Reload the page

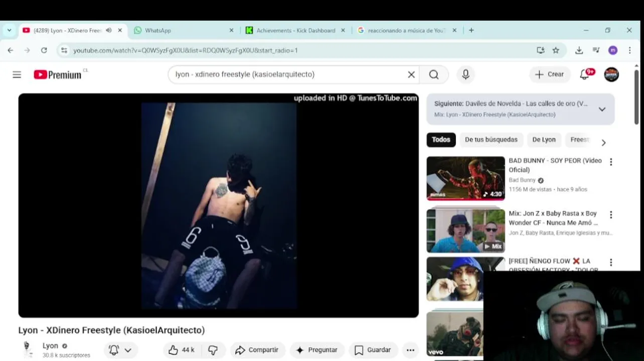[44, 50]
